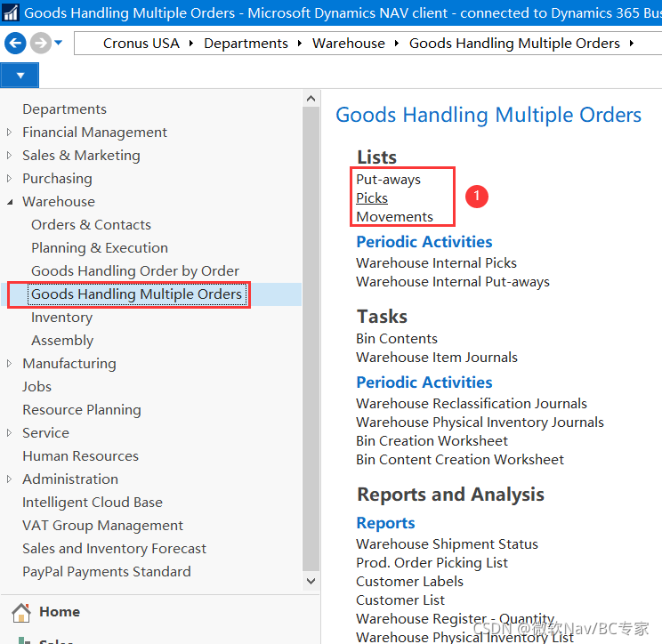The height and width of the screenshot is (644, 662).
Task: Open the blue application menu dropdown button
Action: pos(20,76)
